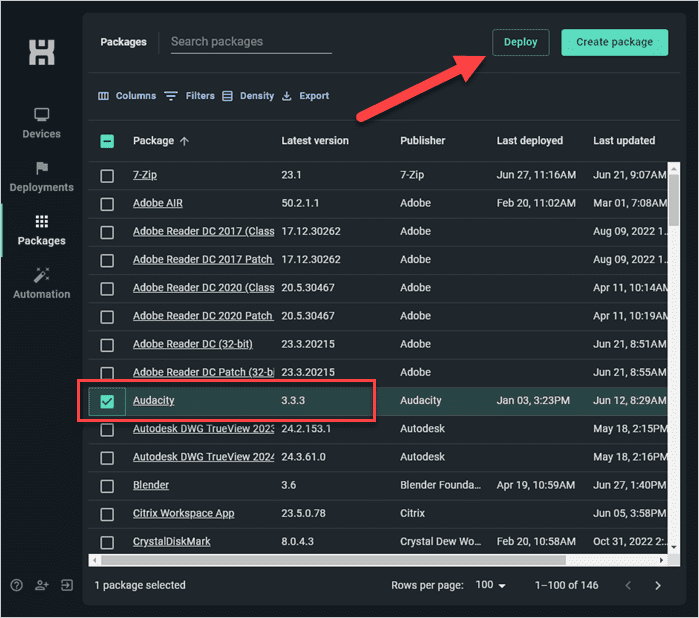Image resolution: width=699 pixels, height=618 pixels.
Task: Sort by Last updated column header
Action: click(624, 140)
